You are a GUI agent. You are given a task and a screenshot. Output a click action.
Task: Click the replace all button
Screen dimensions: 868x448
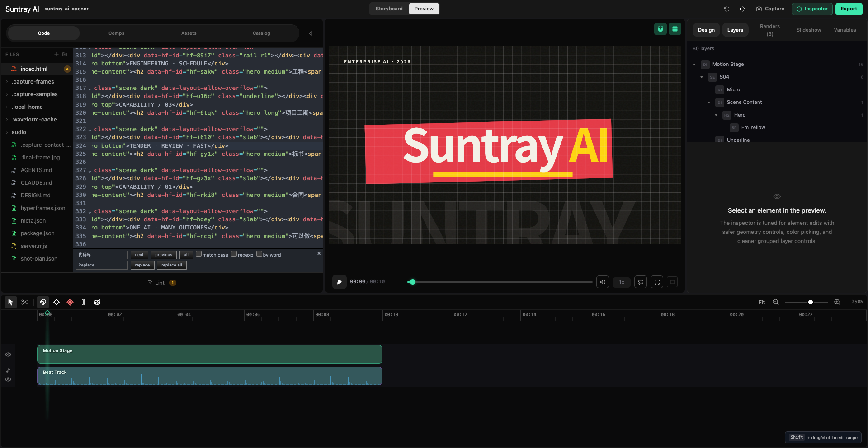[172, 265]
